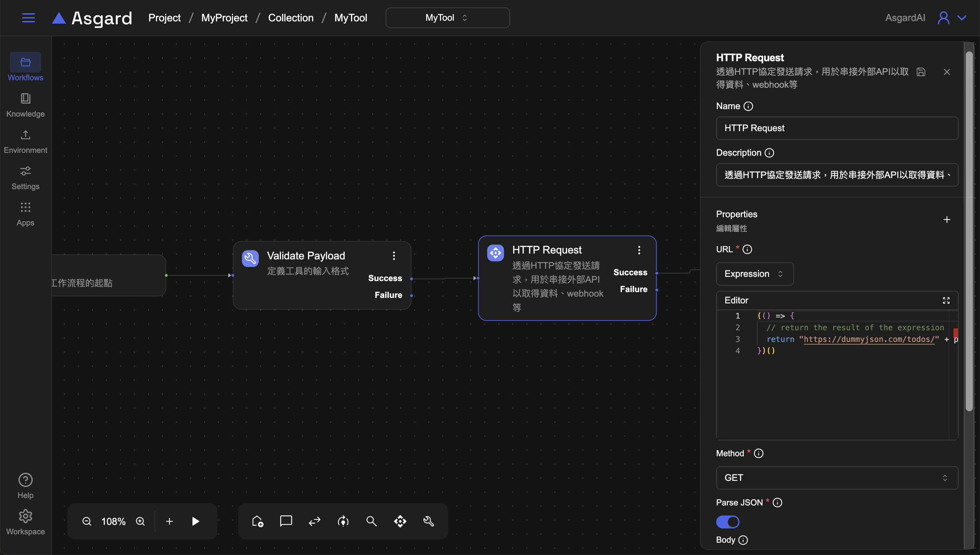Click the Collection breadcrumb link
Viewport: 980px width, 555px height.
(291, 18)
